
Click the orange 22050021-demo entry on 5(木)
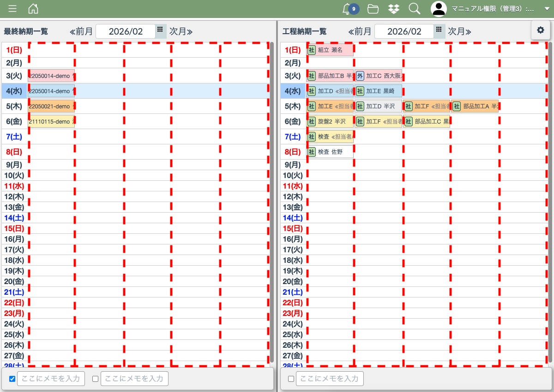[51, 107]
